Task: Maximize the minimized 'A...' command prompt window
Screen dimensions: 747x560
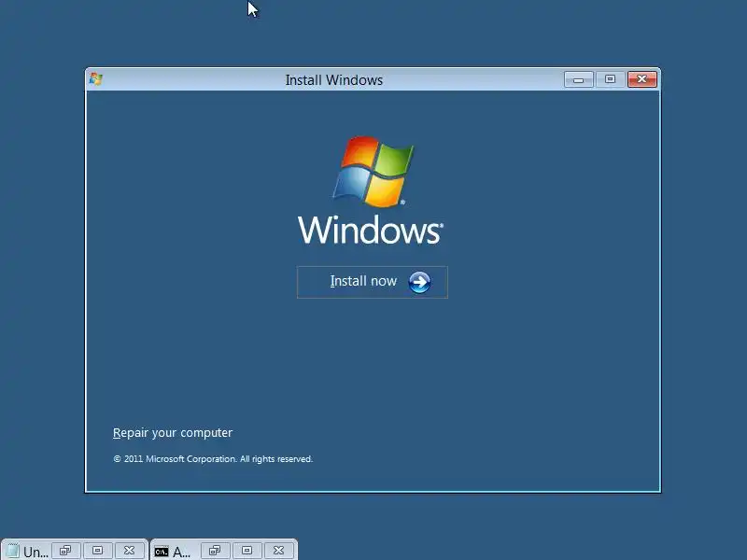Action: pos(247,551)
